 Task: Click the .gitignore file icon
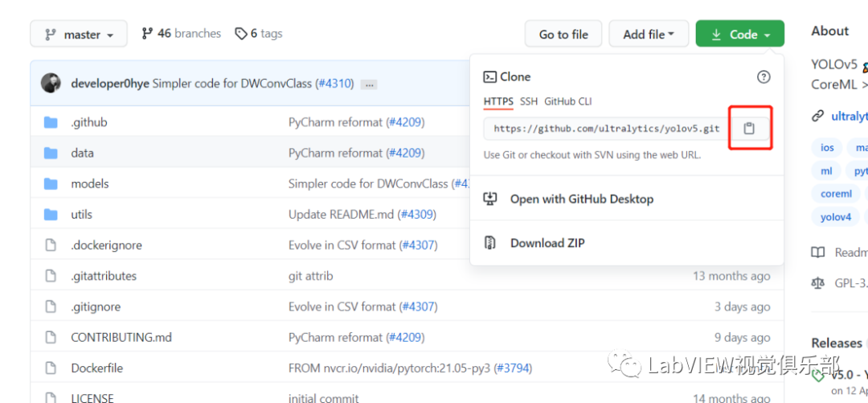(51, 306)
